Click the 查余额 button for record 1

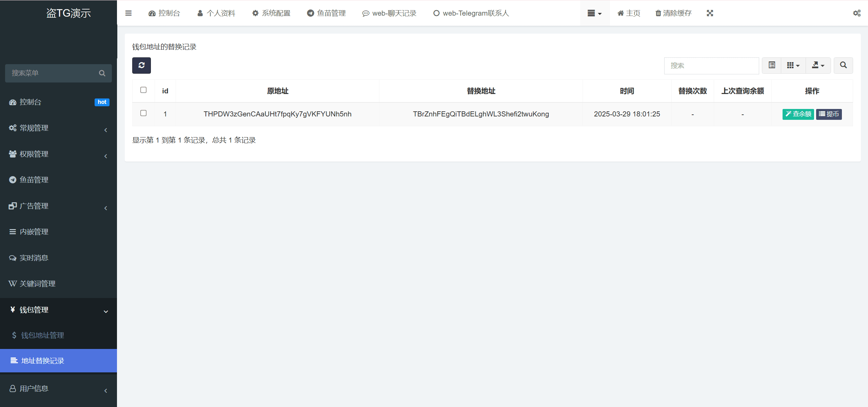point(798,114)
